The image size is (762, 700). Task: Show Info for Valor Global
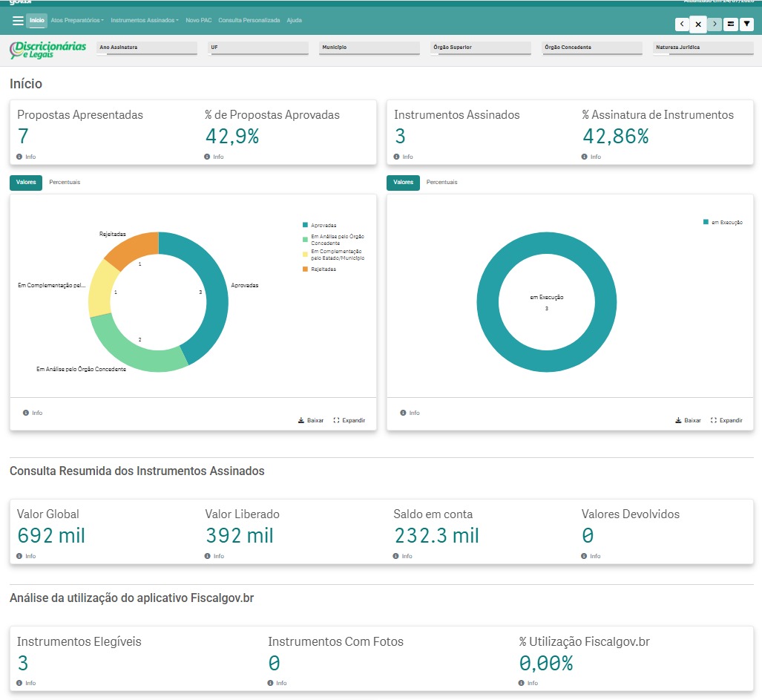(x=26, y=556)
